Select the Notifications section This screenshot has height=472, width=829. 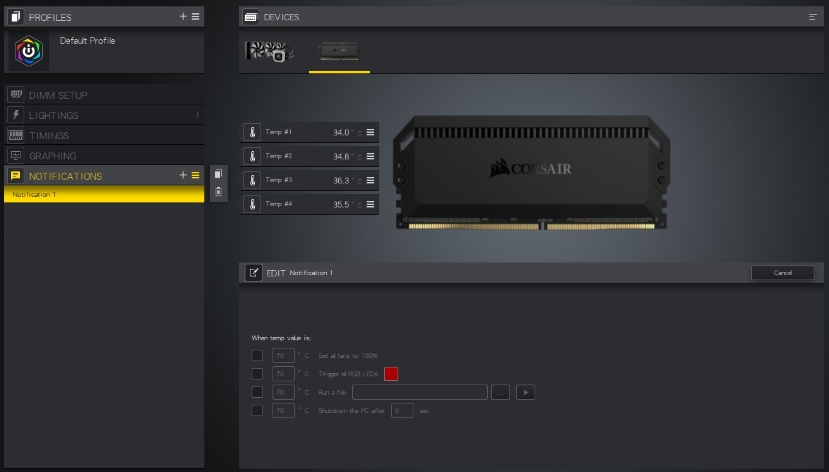tap(104, 175)
